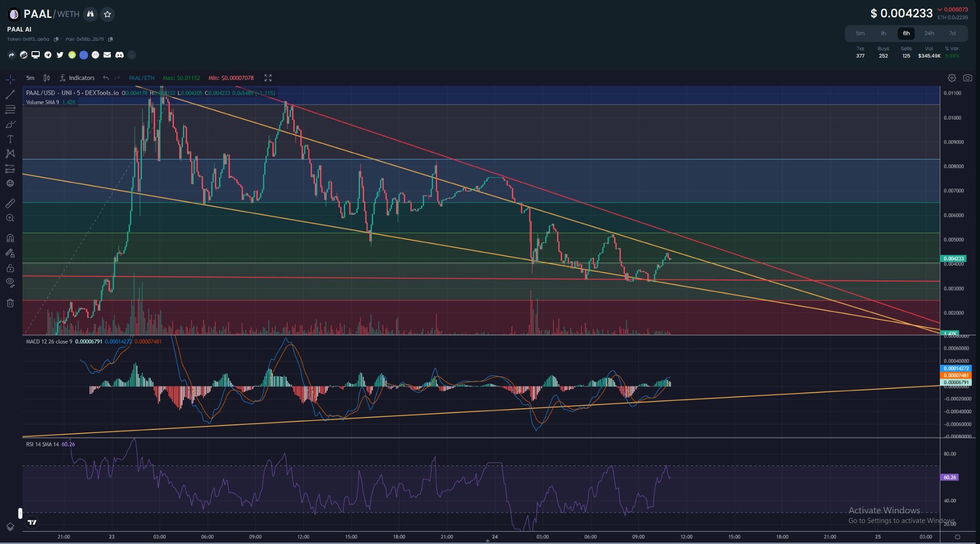Toggle magnet mode for drawings

[x=10, y=238]
